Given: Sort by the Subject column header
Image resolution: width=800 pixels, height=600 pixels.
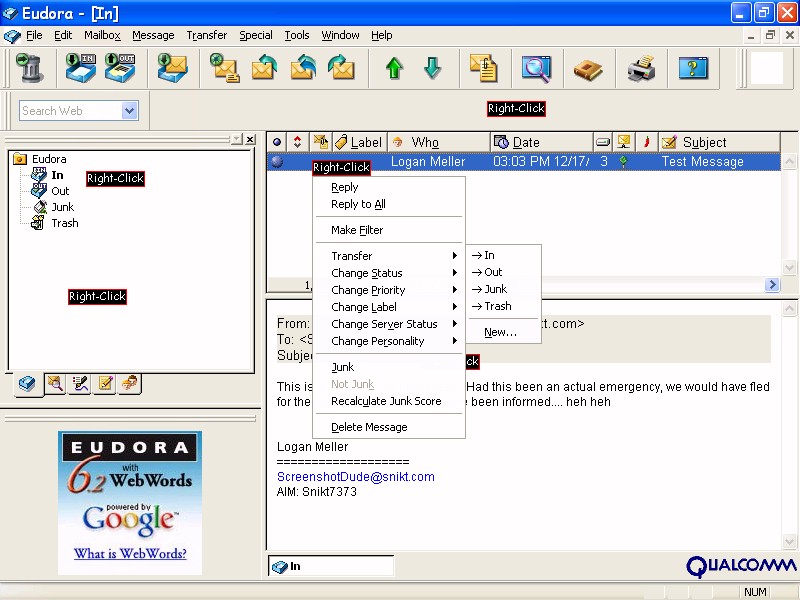Looking at the screenshot, I should (x=719, y=142).
